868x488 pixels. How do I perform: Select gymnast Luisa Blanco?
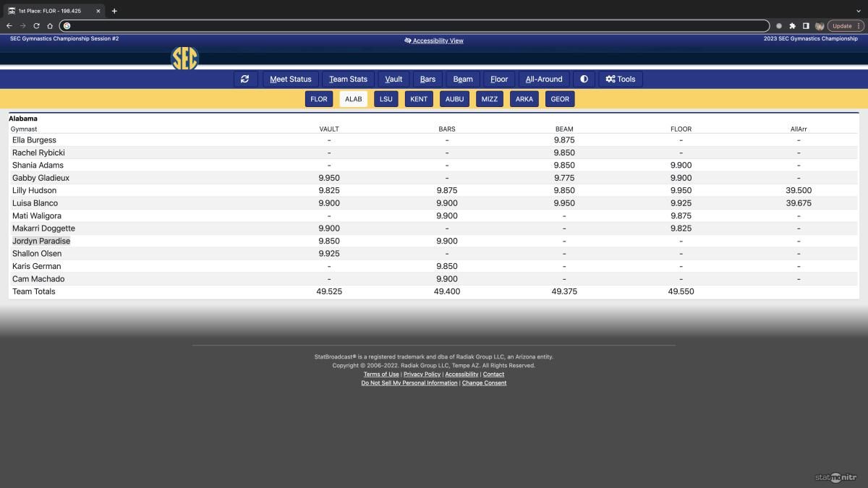tap(35, 203)
